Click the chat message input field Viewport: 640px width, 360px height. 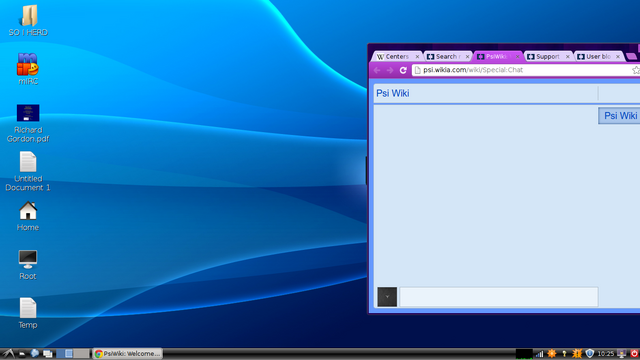[x=499, y=297]
